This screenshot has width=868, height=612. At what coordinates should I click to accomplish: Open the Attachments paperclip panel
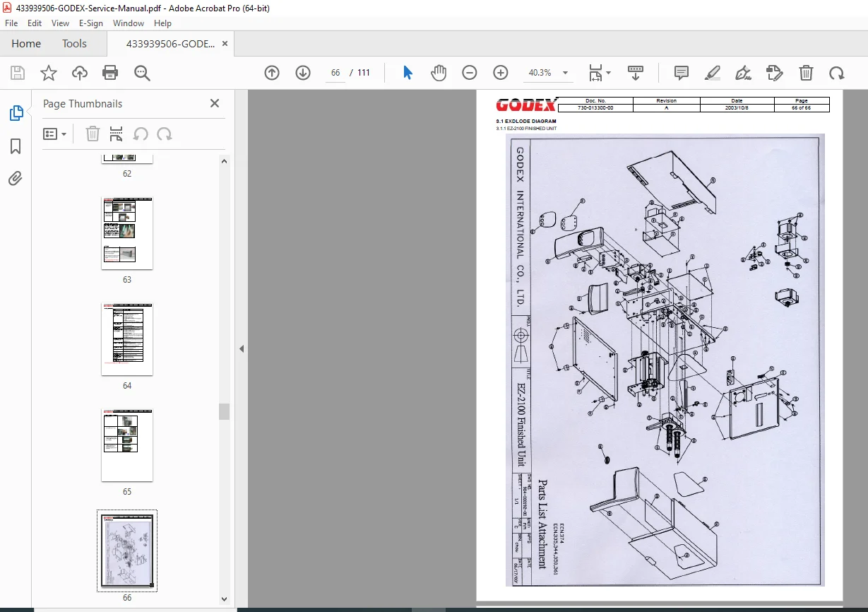click(16, 178)
